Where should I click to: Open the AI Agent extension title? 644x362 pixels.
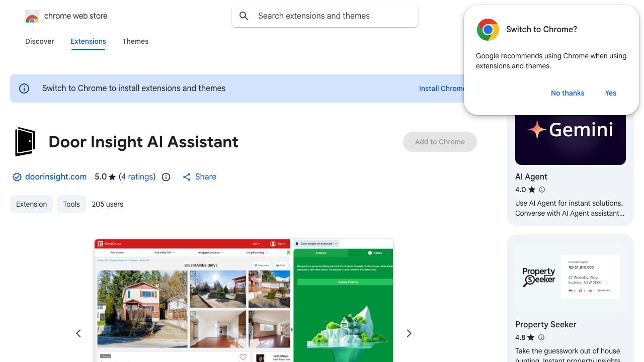[x=531, y=176]
